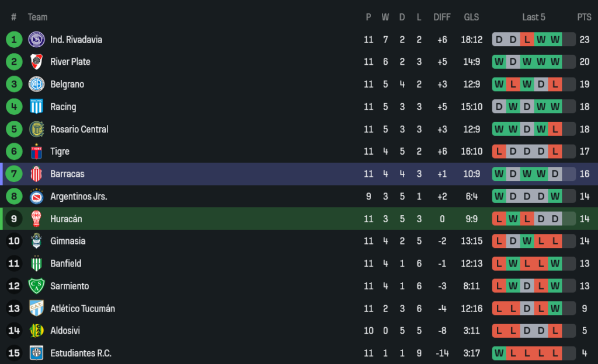Open the Gimnasia team name link
The width and height of the screenshot is (598, 364).
pos(68,241)
